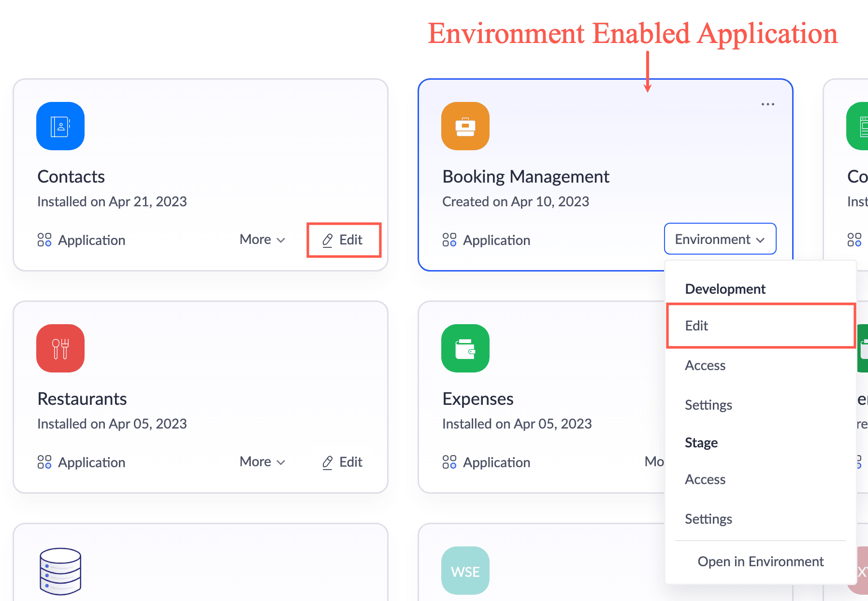This screenshot has width=868, height=601.
Task: Open the Expenses application title
Action: tap(477, 399)
